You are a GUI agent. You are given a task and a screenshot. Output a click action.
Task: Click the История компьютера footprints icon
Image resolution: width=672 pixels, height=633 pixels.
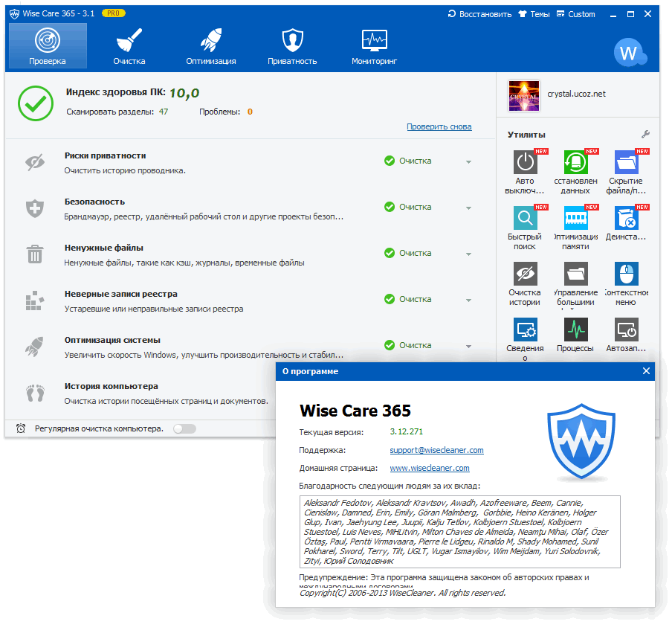35,393
